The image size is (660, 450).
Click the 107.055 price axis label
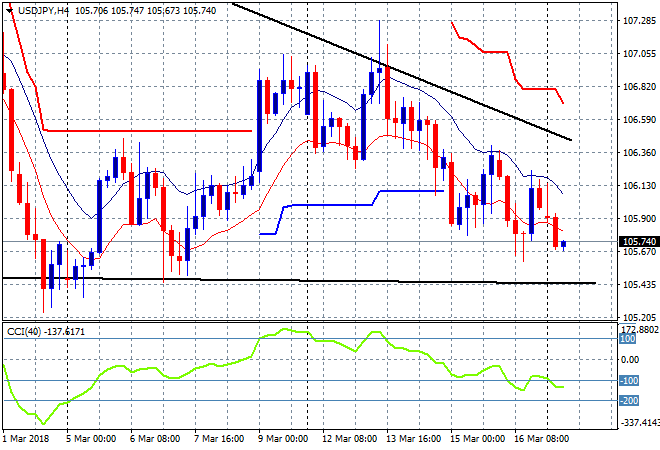[639, 53]
